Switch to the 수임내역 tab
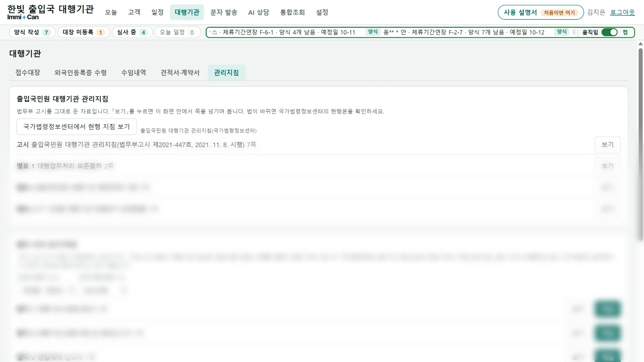The image size is (644, 362). [133, 73]
